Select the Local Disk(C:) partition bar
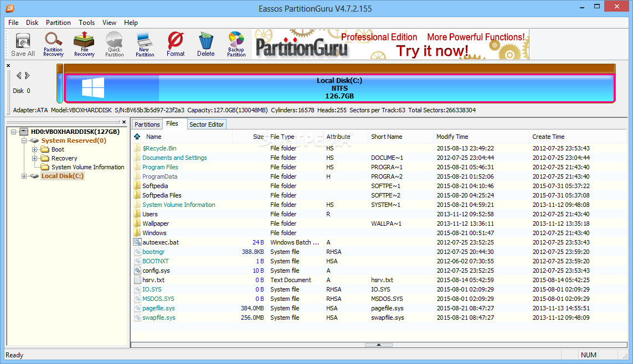Screen dimensions: 633x364 click(339, 89)
